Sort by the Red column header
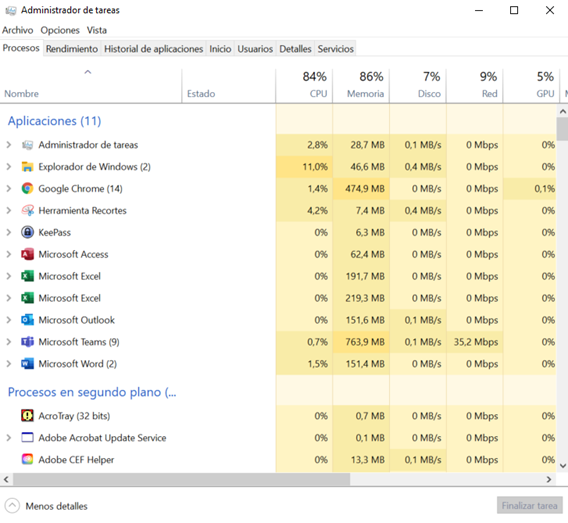The height and width of the screenshot is (523, 568). (x=475, y=86)
